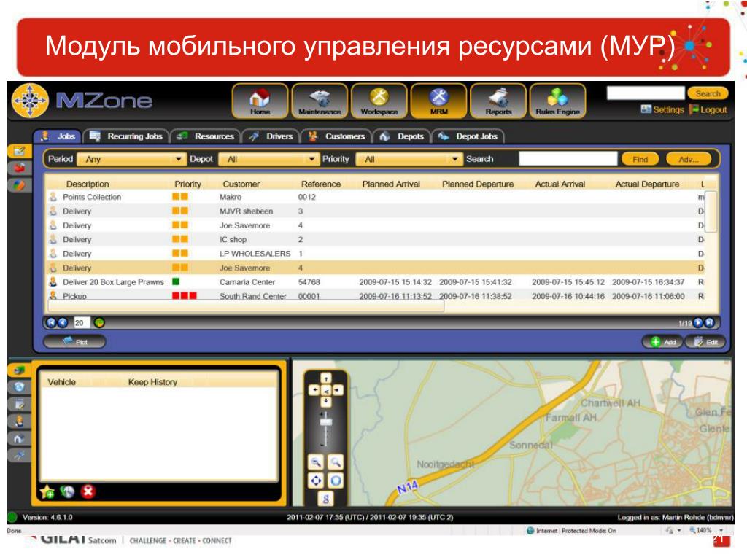
Task: Click the map zoom level slider
Action: point(326,427)
